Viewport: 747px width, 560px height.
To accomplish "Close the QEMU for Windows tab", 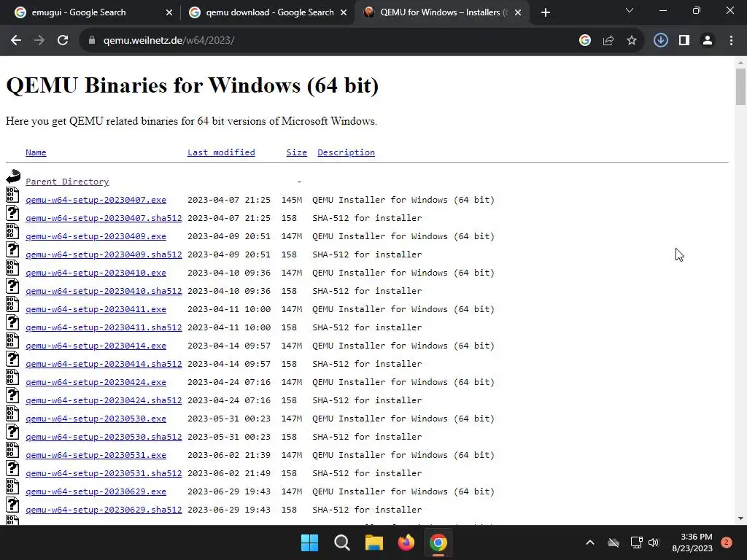I will [x=518, y=13].
